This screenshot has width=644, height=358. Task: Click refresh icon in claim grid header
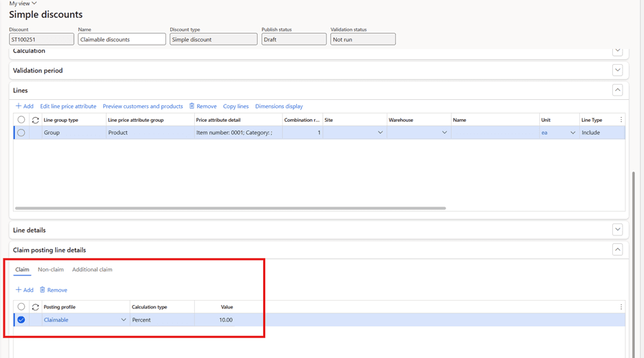(35, 307)
